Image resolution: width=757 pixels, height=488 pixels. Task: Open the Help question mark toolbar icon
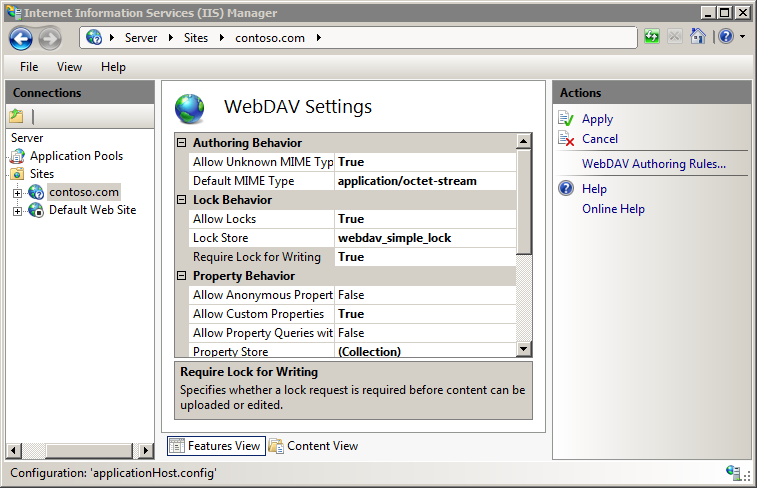click(725, 37)
